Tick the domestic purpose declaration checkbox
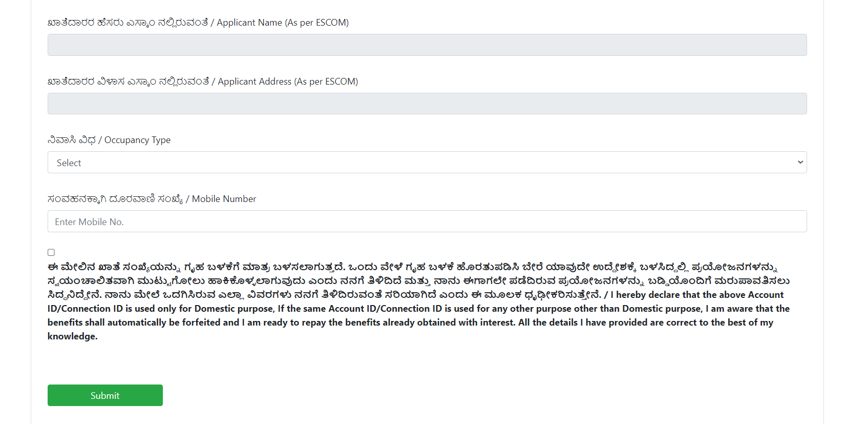Screen dimensions: 868x424 (51, 252)
